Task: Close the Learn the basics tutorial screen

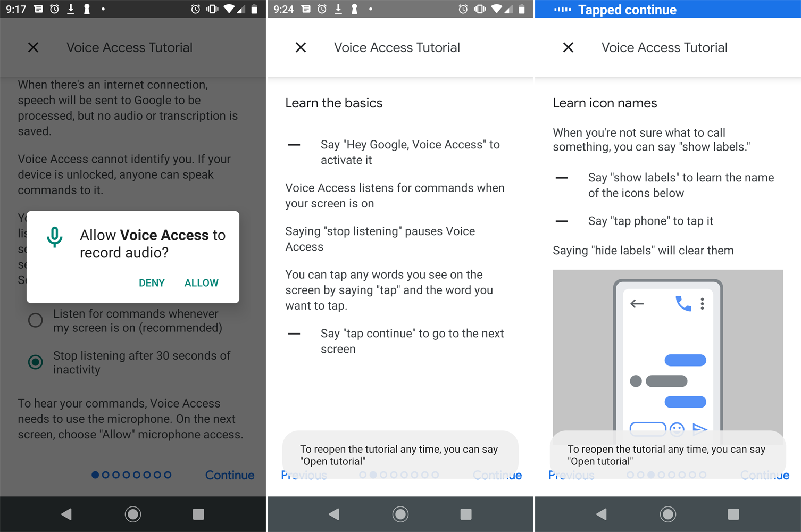Action: [x=301, y=47]
